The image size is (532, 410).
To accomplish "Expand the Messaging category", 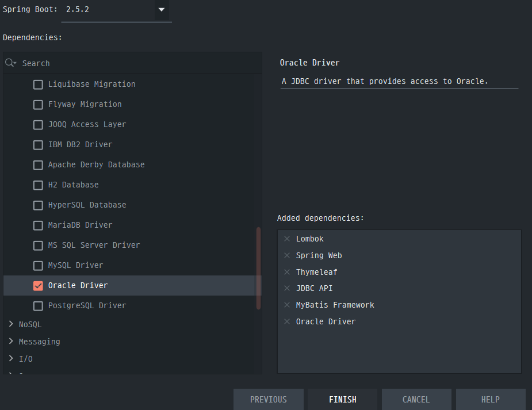I will tap(11, 341).
